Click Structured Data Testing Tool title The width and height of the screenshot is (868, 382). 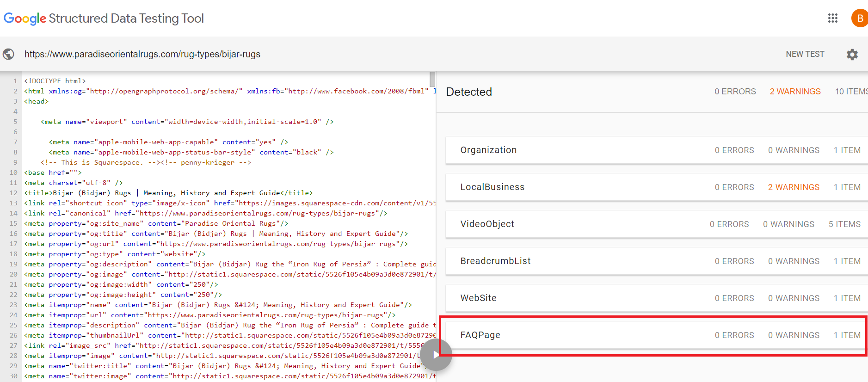(126, 18)
